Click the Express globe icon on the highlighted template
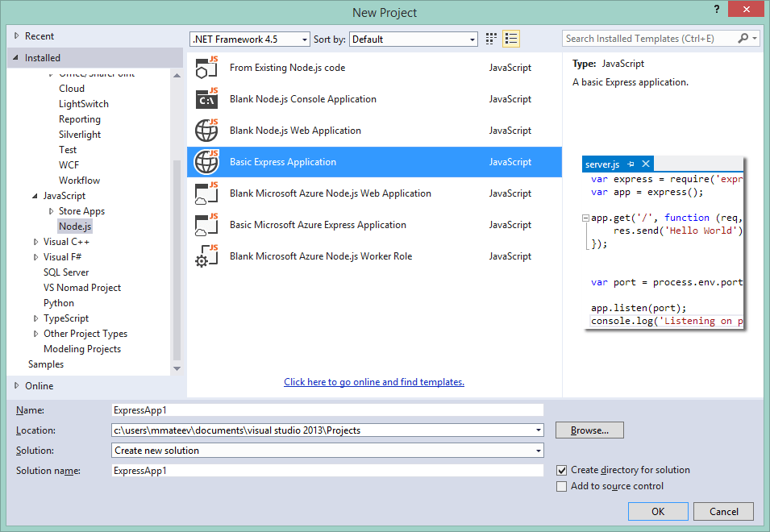 pos(205,161)
